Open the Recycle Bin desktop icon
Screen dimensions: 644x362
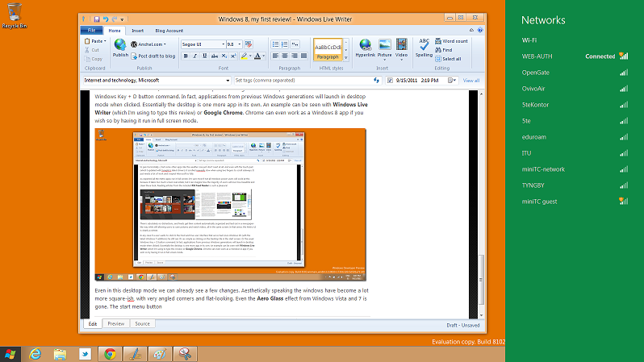point(15,15)
